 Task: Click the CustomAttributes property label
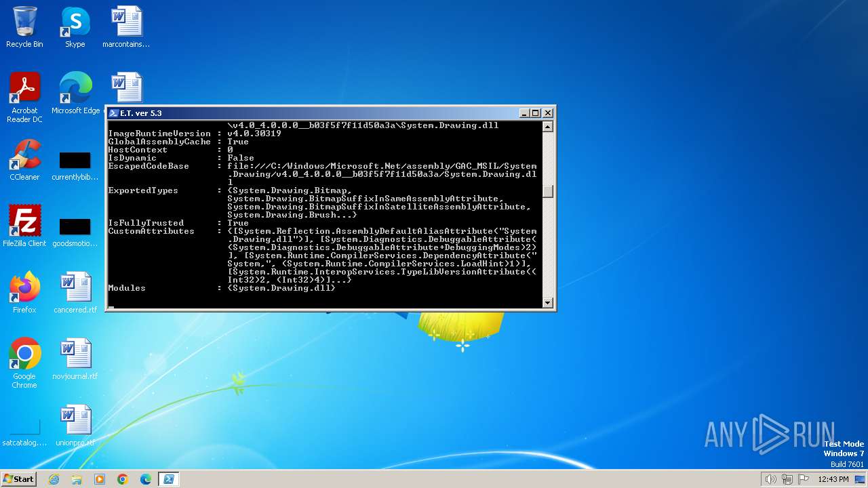click(151, 231)
